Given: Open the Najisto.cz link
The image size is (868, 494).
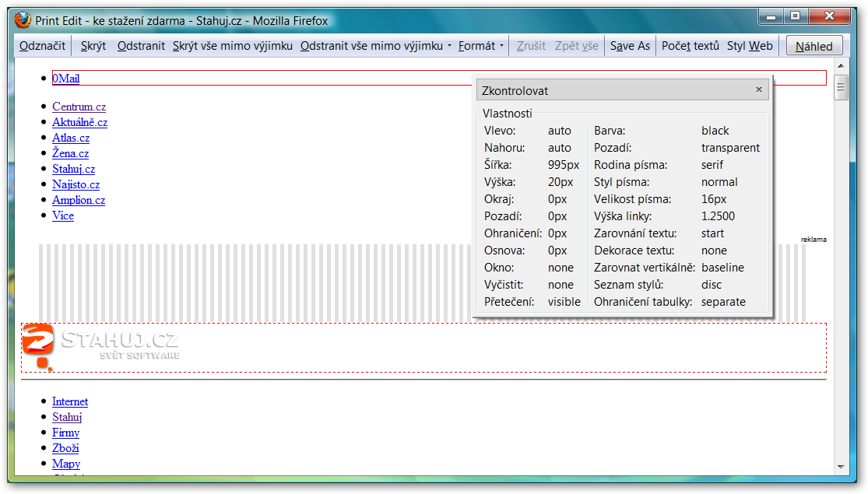Looking at the screenshot, I should point(76,184).
